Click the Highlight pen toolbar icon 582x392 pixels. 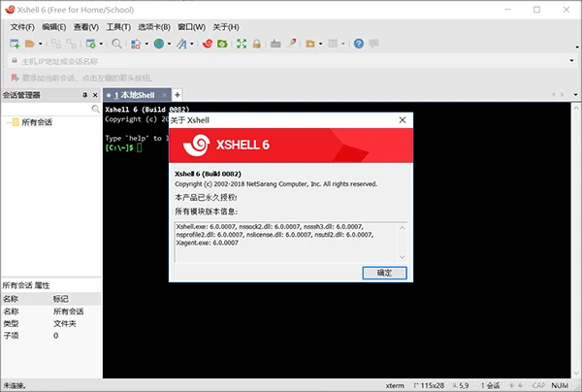(292, 44)
